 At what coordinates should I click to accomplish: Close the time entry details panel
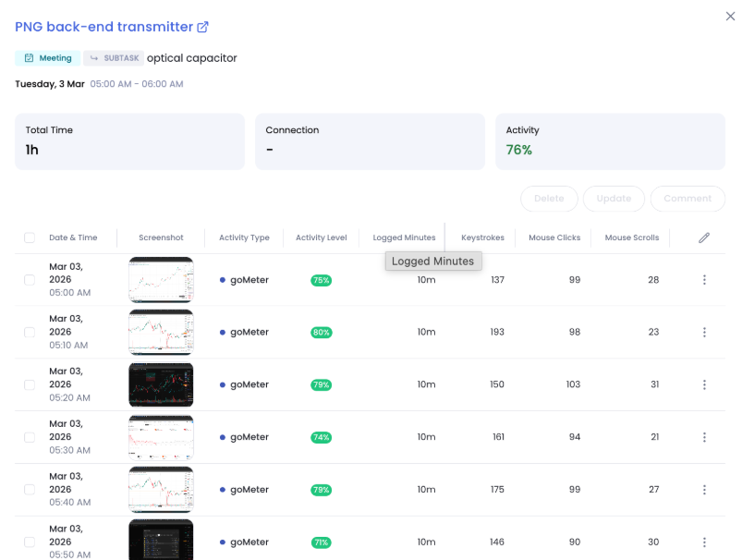click(731, 16)
